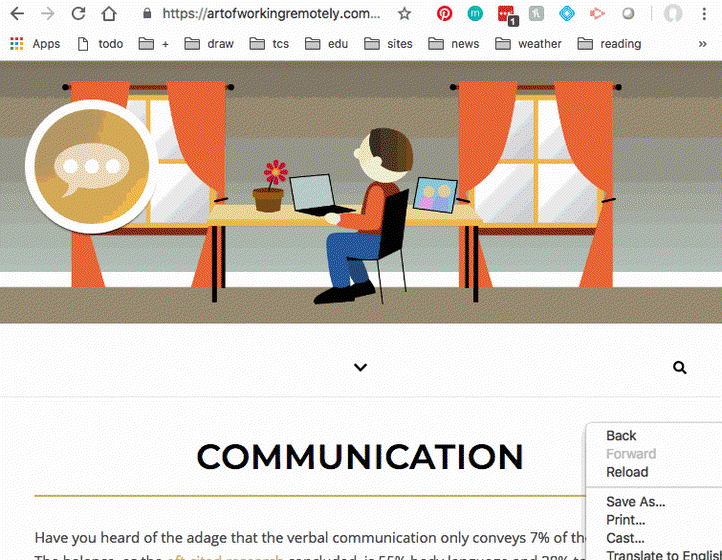Image resolution: width=722 pixels, height=560 pixels.
Task: Bookmark this page with the star icon
Action: click(x=404, y=14)
